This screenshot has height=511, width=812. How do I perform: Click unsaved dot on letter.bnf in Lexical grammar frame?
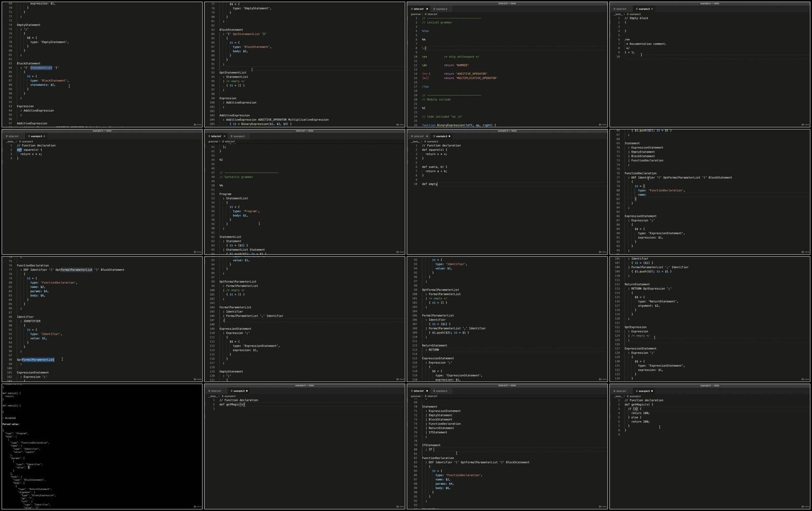pos(427,9)
